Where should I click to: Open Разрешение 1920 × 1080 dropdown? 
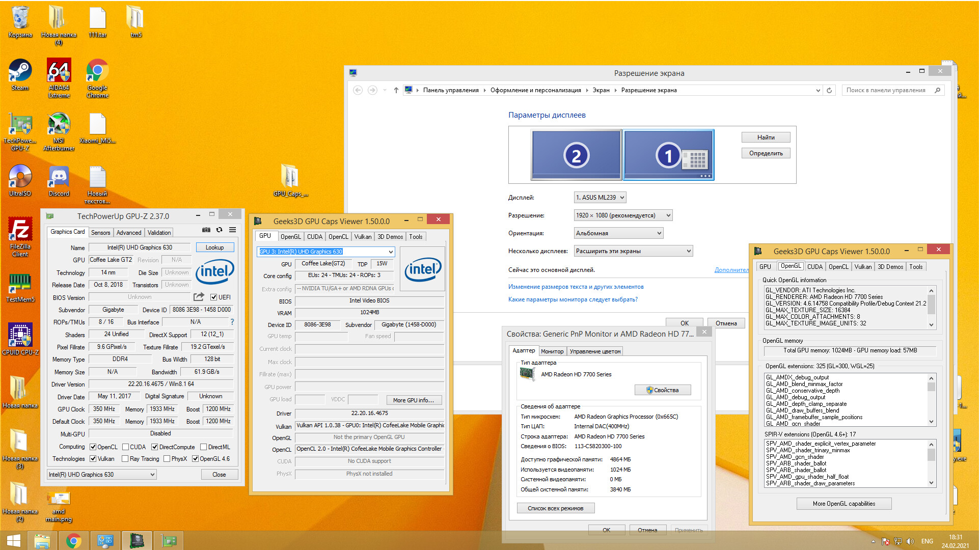click(623, 215)
